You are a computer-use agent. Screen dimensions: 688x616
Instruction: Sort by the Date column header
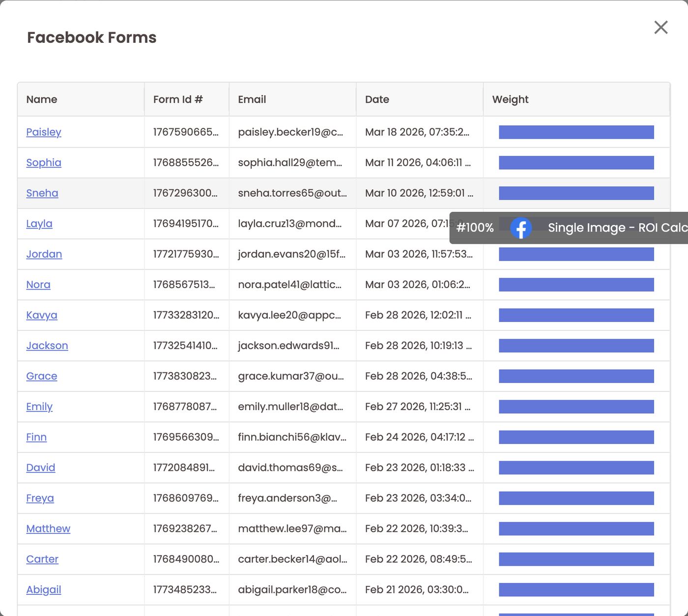[377, 99]
